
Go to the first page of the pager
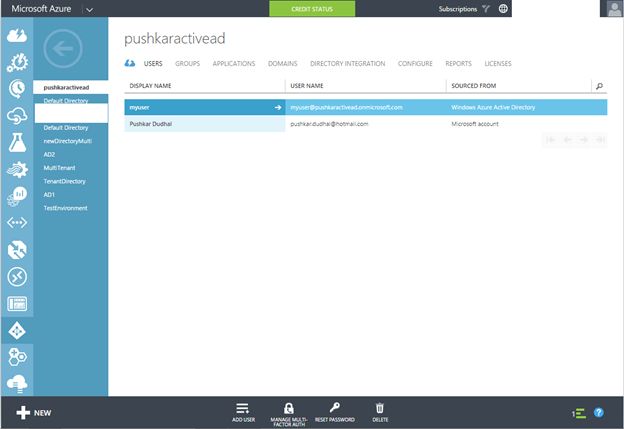551,140
